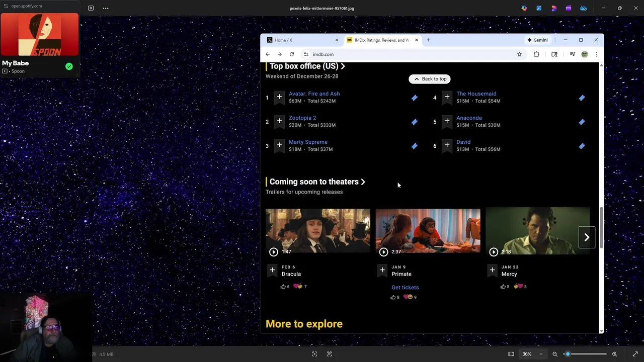
Task: Click the zoom in magnifier in Photos
Action: 614,354
